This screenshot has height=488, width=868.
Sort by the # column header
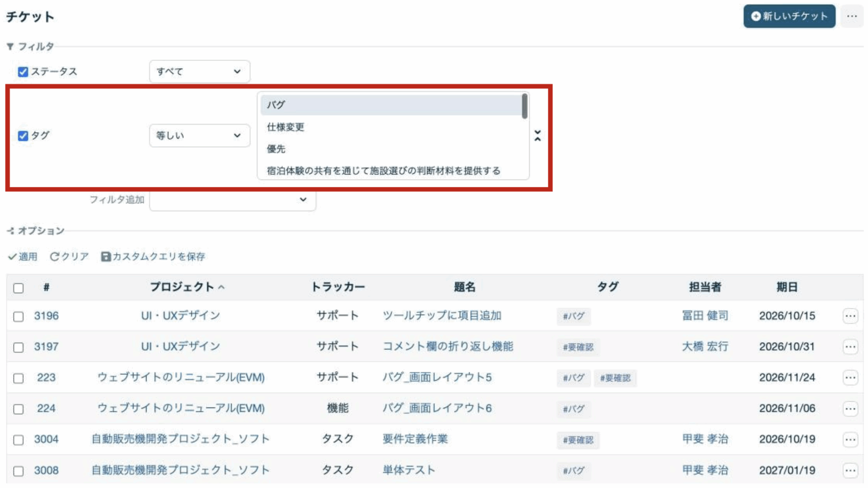[46, 287]
